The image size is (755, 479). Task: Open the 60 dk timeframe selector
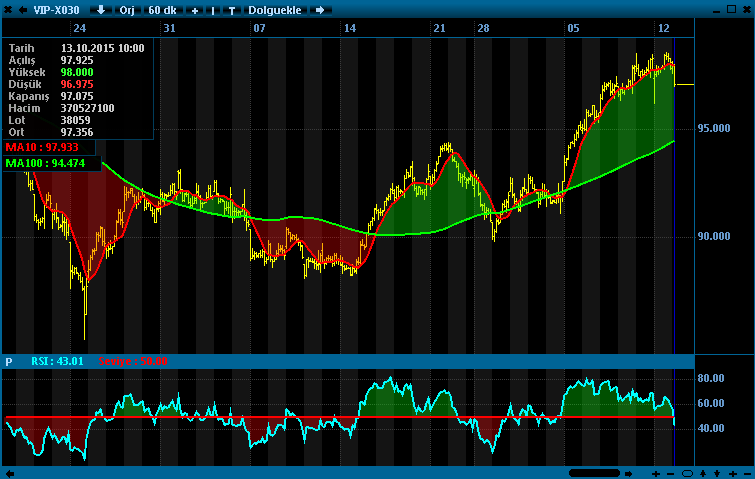pos(162,10)
